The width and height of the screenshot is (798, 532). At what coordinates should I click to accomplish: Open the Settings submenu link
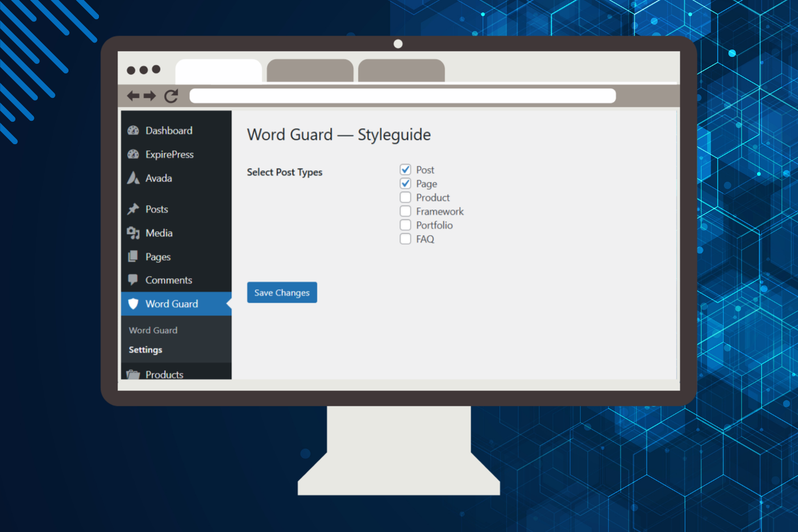pos(145,350)
